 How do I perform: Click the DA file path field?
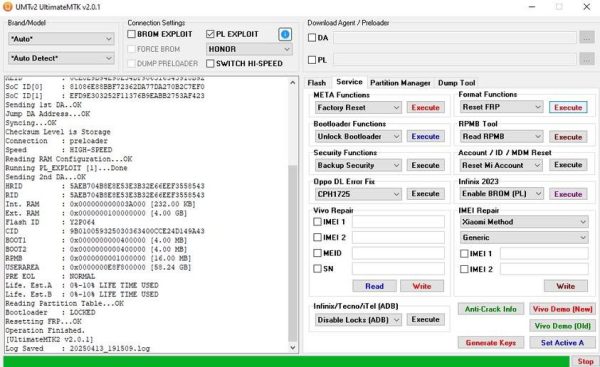(455, 38)
